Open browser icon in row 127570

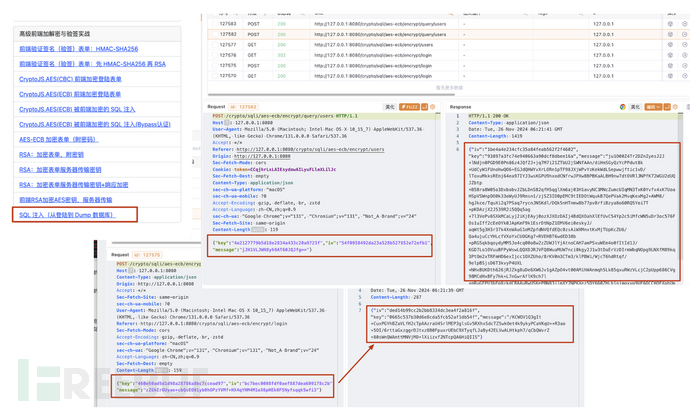coord(670,76)
